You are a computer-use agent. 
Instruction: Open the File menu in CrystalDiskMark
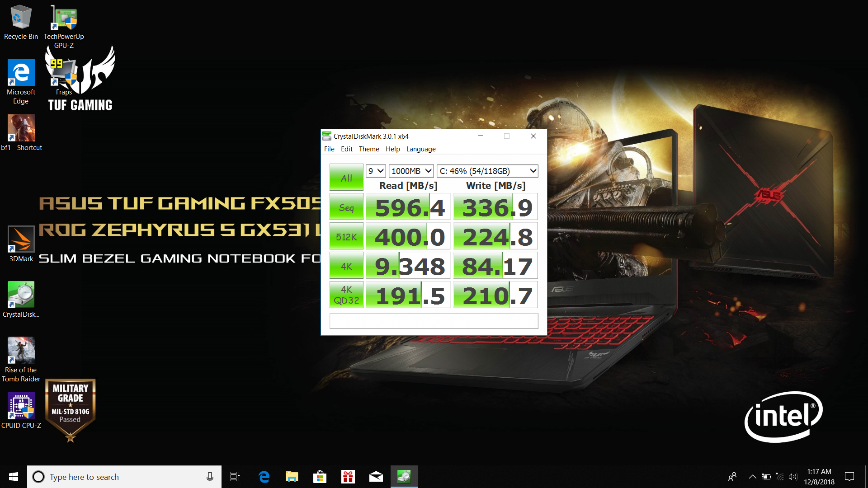[329, 149]
